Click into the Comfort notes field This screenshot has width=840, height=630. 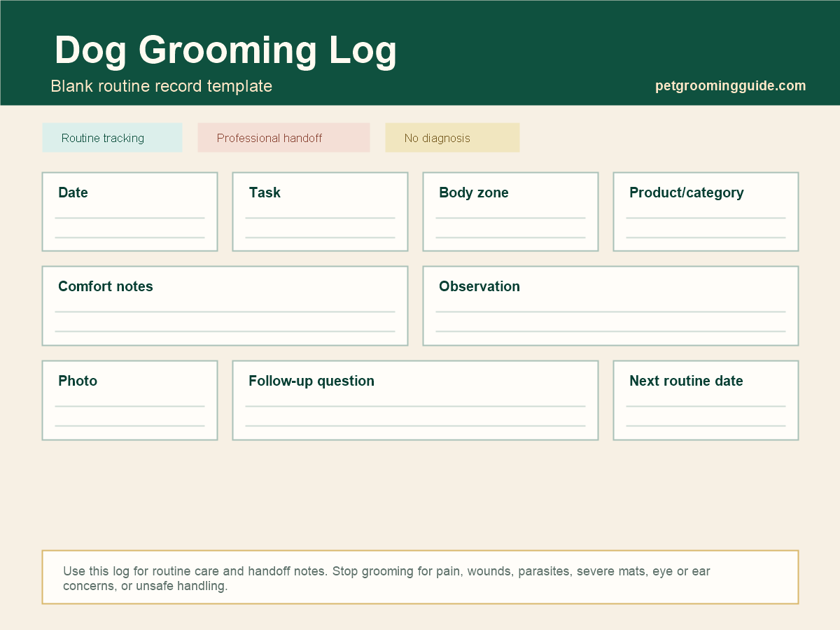click(225, 306)
